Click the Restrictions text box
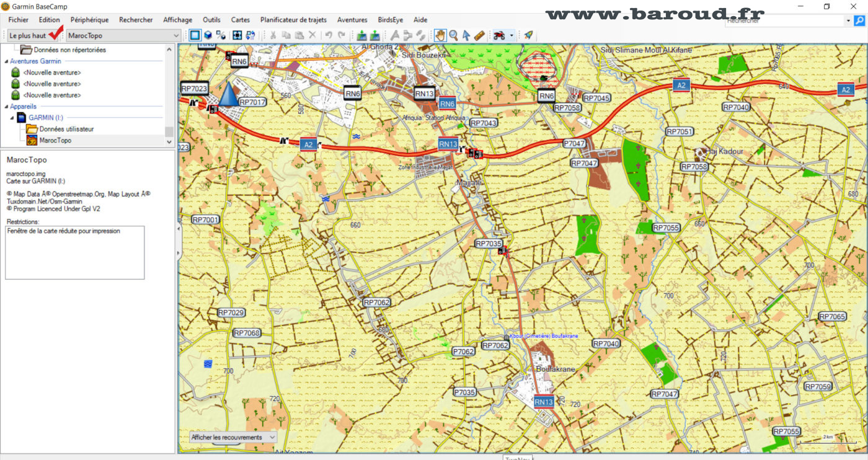The height and width of the screenshot is (460, 868). coord(74,252)
